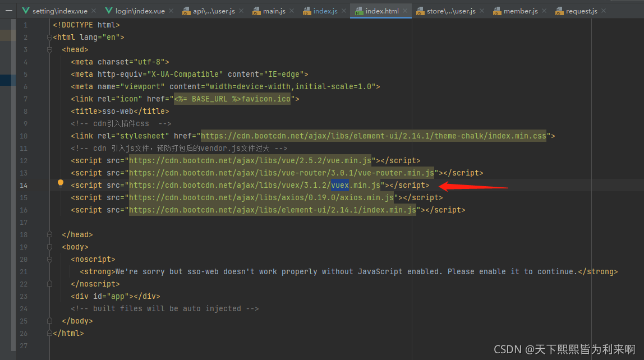Click the JS file icon on api user.js tab
The image size is (644, 360).
186,11
